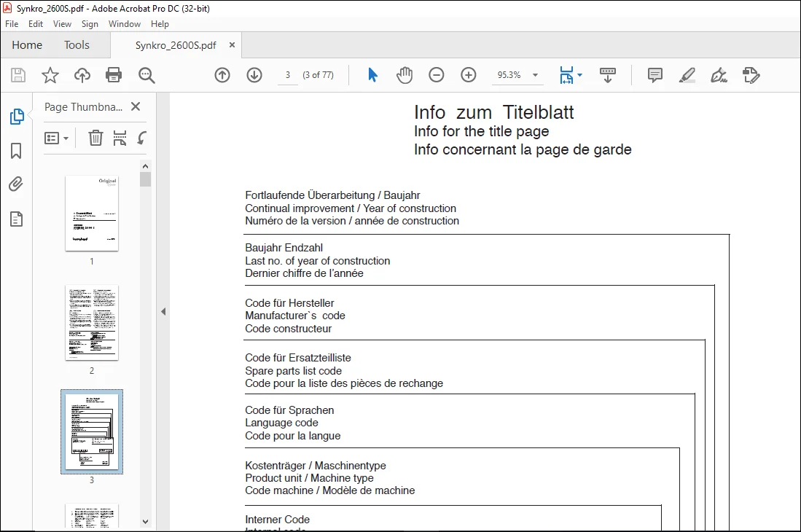The image size is (801, 532).
Task: Open the Attachments paperclip panel
Action: (x=16, y=184)
